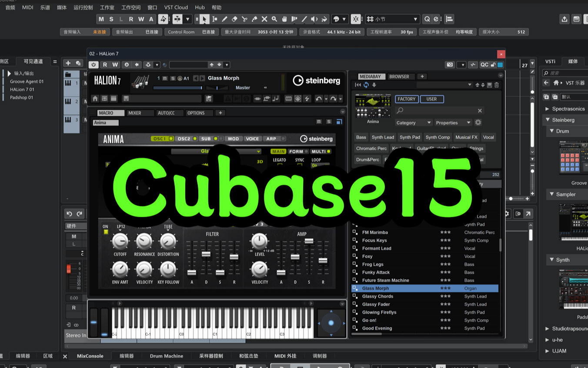
Task: Click the MediaBay trash delete icon
Action: (x=497, y=85)
